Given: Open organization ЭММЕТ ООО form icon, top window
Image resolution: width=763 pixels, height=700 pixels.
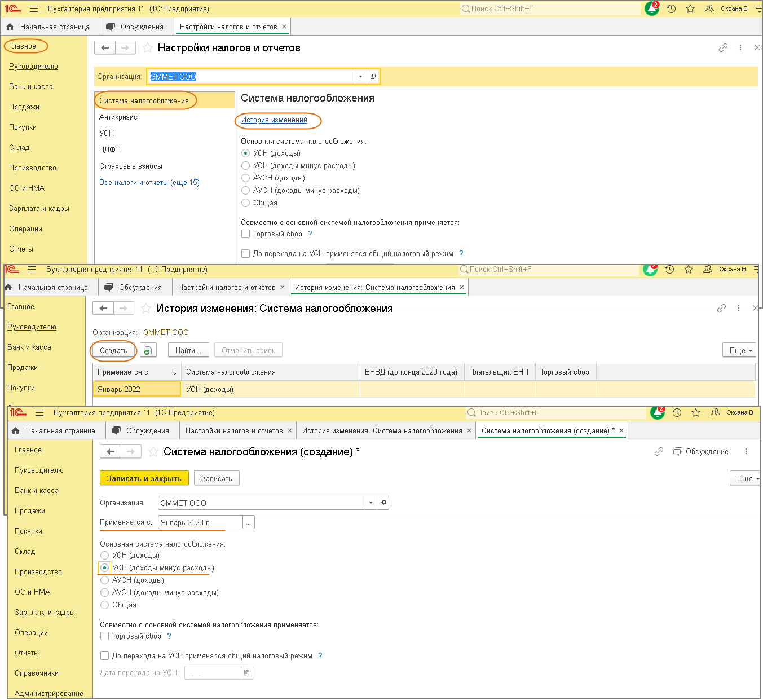Looking at the screenshot, I should click(x=373, y=77).
